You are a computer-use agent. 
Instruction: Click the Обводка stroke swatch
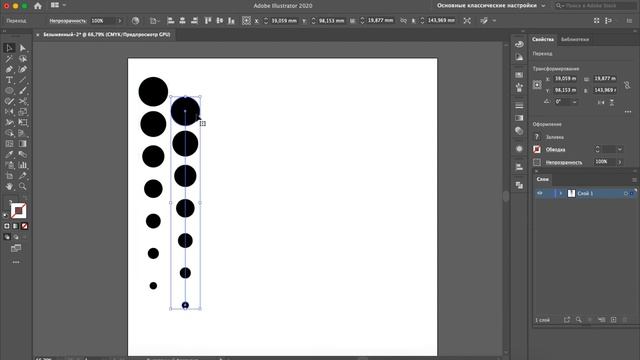tap(537, 149)
